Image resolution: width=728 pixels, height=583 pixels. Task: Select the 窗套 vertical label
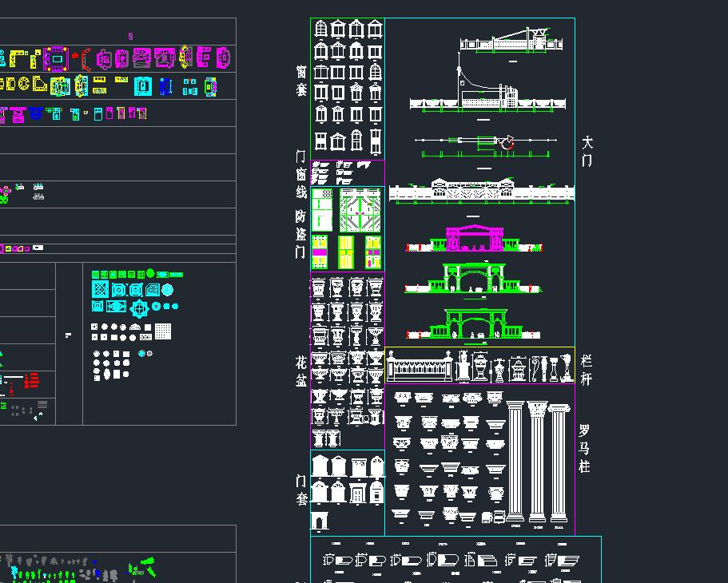(x=301, y=81)
